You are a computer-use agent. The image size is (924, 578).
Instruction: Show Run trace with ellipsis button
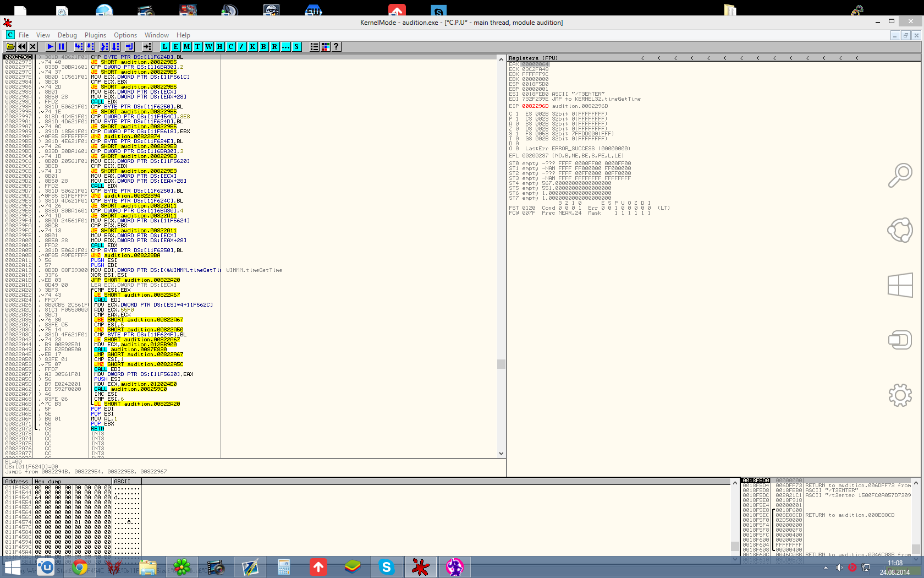click(285, 47)
